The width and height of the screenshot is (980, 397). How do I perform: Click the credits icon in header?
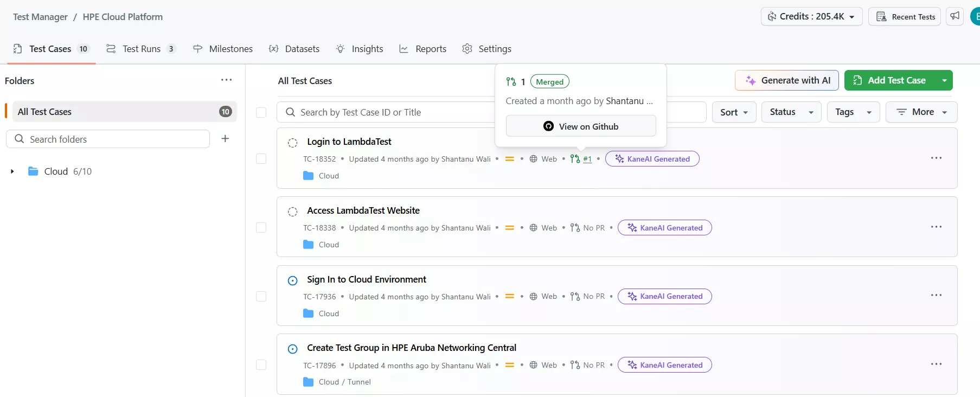pyautogui.click(x=772, y=17)
